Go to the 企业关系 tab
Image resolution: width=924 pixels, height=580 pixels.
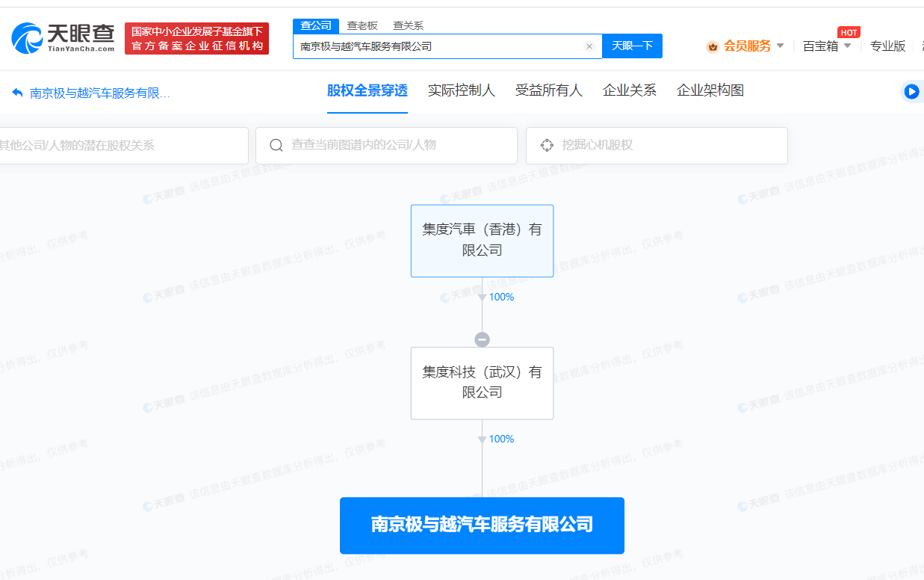(x=629, y=90)
